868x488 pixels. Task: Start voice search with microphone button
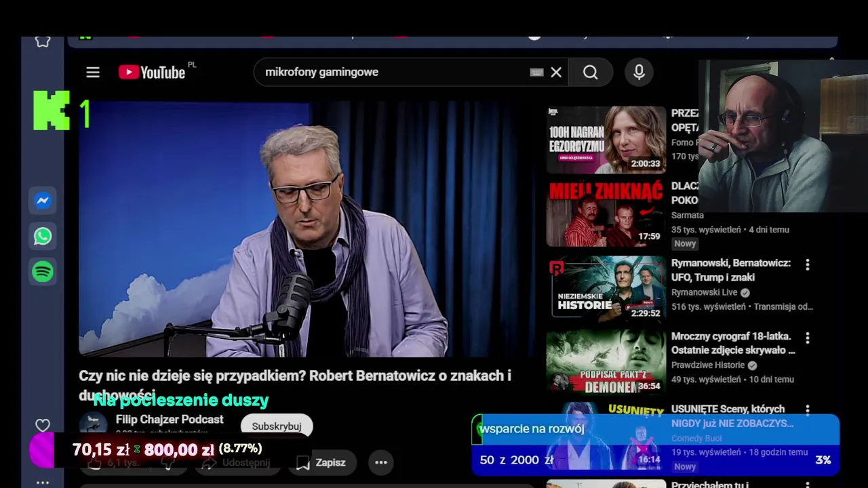click(x=639, y=73)
